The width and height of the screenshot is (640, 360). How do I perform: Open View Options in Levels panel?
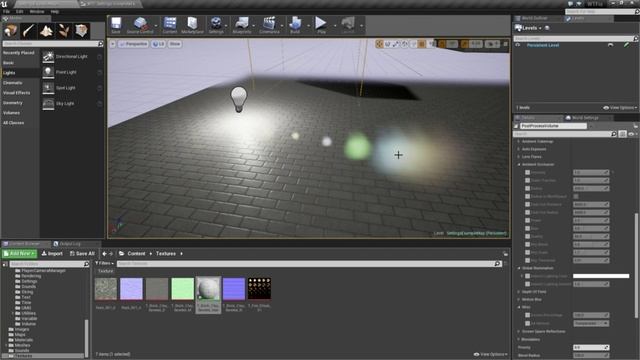pos(620,108)
